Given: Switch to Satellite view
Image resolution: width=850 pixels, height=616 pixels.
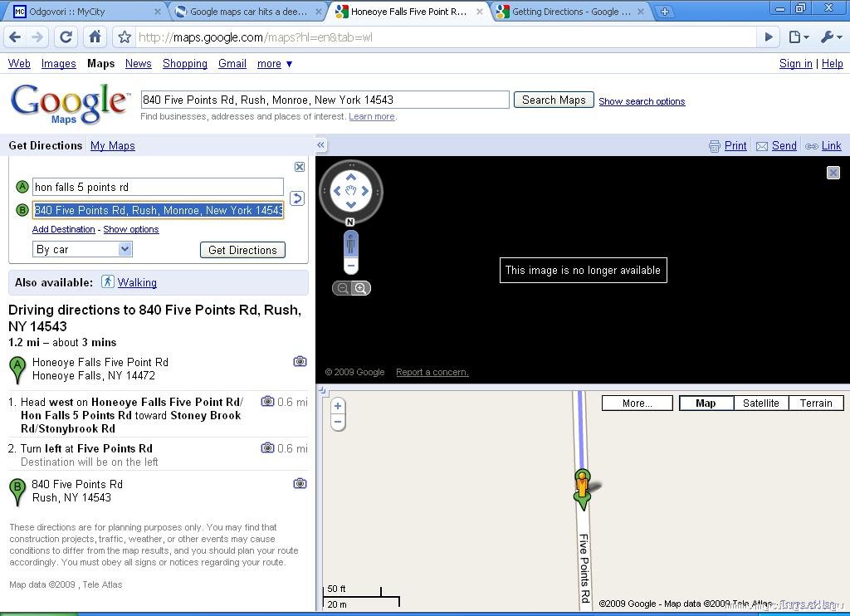Looking at the screenshot, I should (x=760, y=403).
